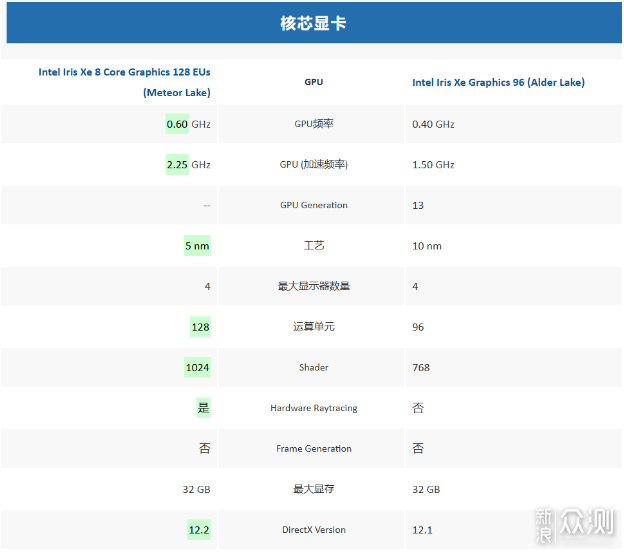Viewport: 624px width, 553px height.
Task: Select the 12.1 DirectX value
Action: click(422, 530)
